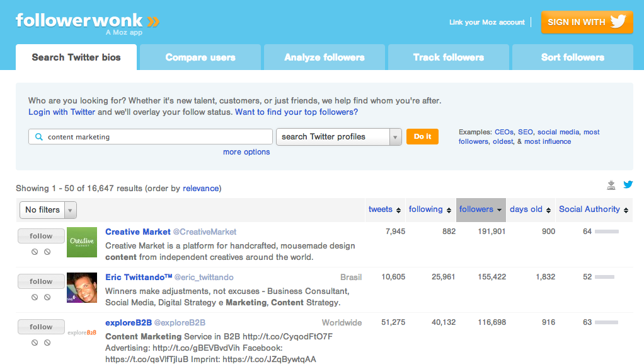Click the SEO example link
Viewport: 644px width, 364px height.
pos(526,132)
